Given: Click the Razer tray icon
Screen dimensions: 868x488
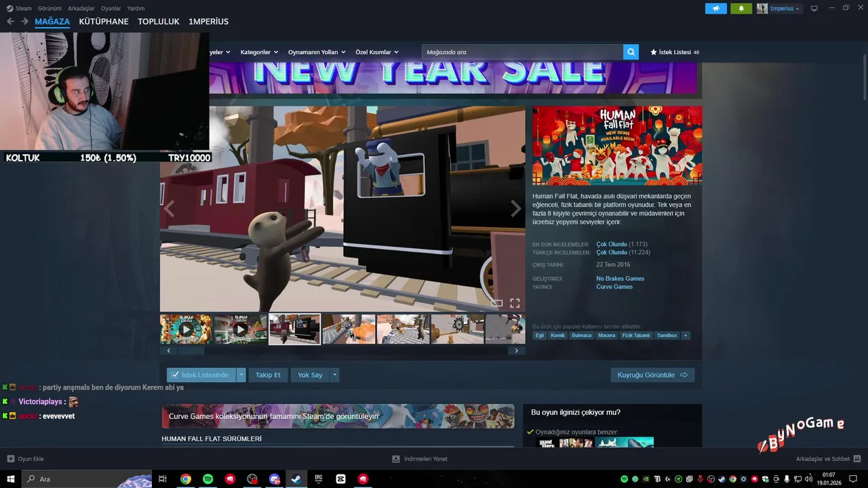Looking at the screenshot, I should pos(679,479).
